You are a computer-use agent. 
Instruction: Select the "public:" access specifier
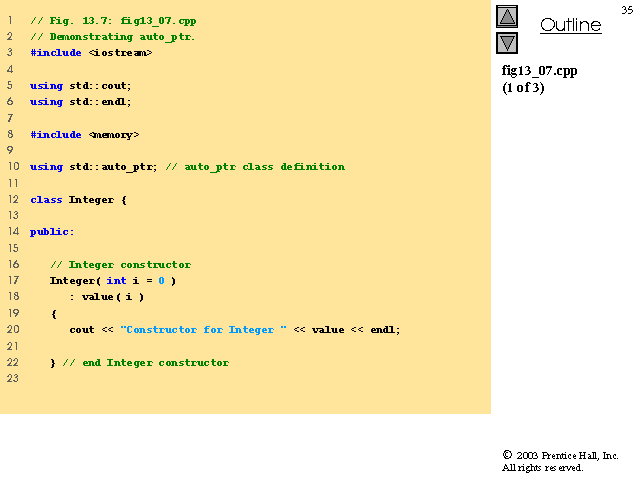tap(52, 232)
